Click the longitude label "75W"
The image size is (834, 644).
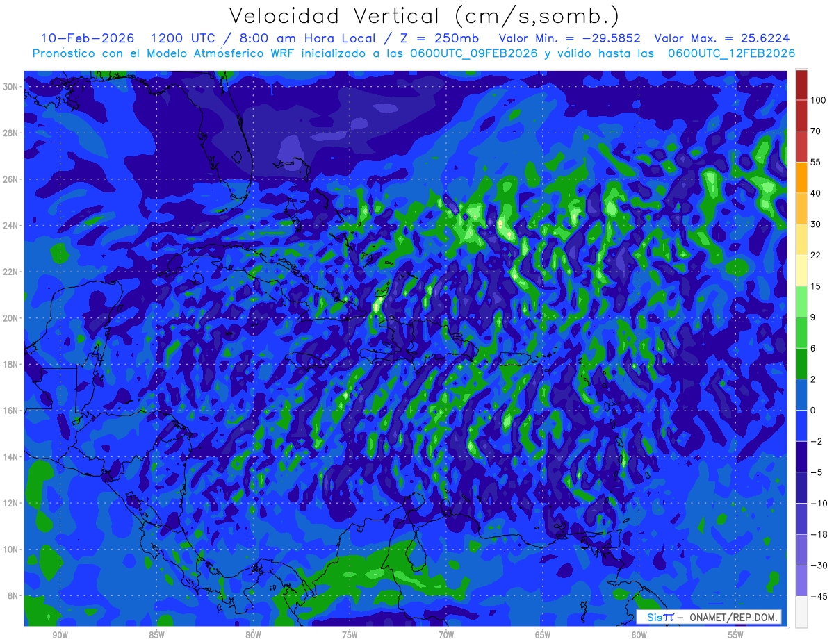[x=350, y=636]
